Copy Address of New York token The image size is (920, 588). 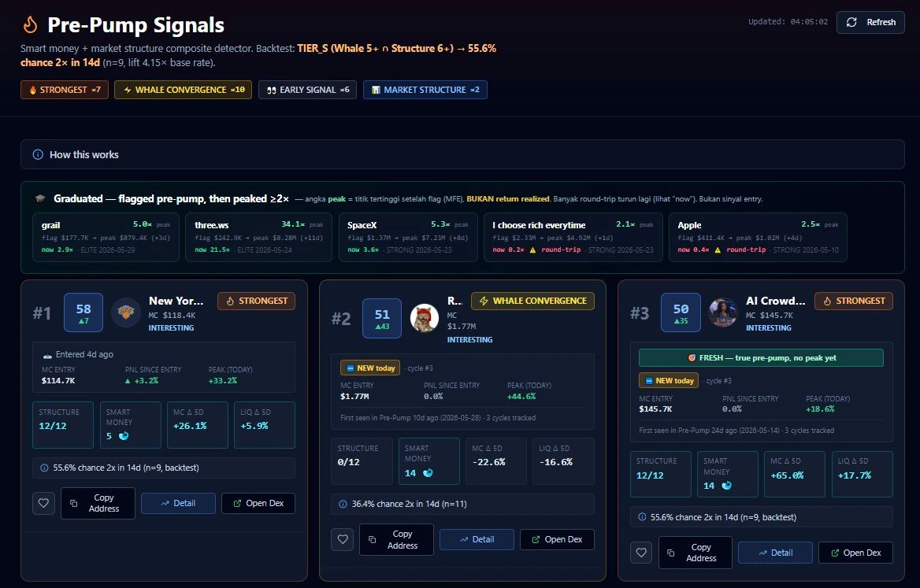[x=98, y=503]
